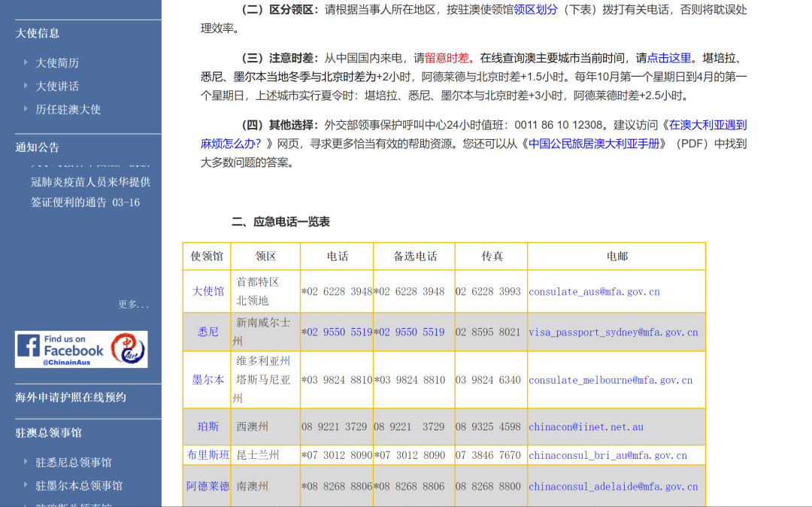Image resolution: width=812 pixels, height=507 pixels.
Task: Click the consulate_aus@mfa.gov.cn email link
Action: (x=593, y=292)
